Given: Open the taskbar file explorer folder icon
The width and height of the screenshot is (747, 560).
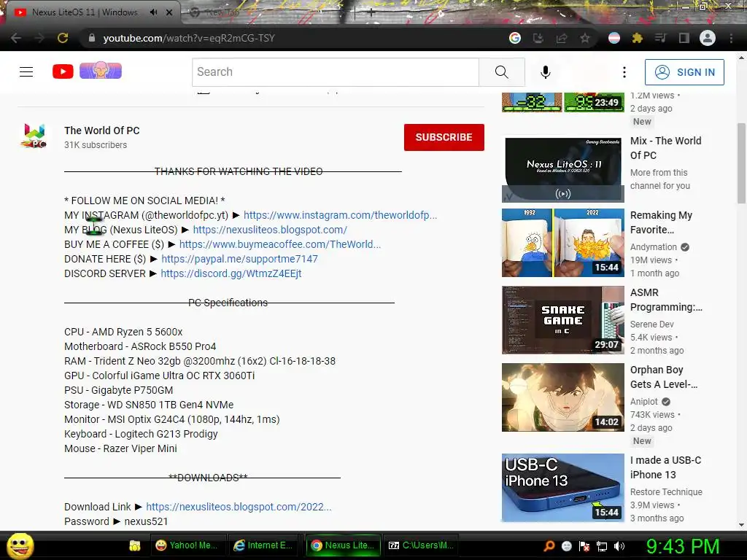Looking at the screenshot, I should 135,545.
